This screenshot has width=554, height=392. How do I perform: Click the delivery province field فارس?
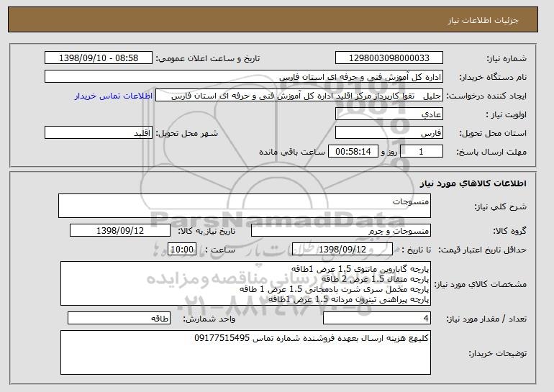tap(389, 133)
